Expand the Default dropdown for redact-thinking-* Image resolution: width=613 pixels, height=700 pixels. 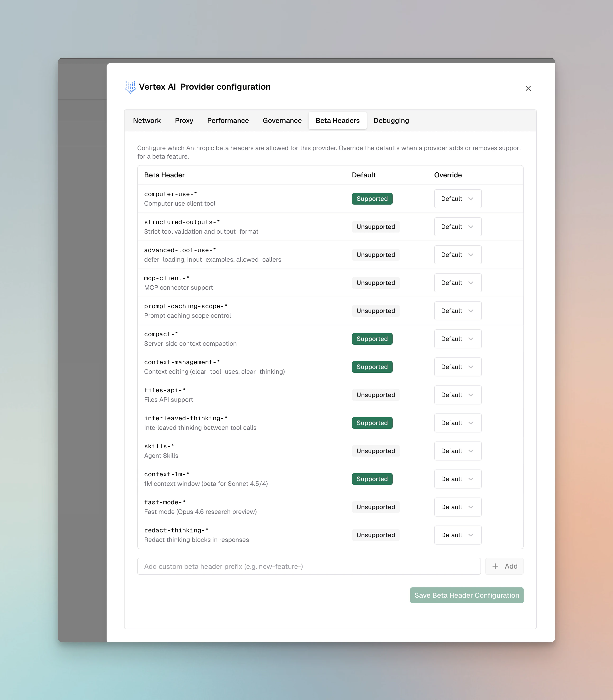pyautogui.click(x=458, y=535)
